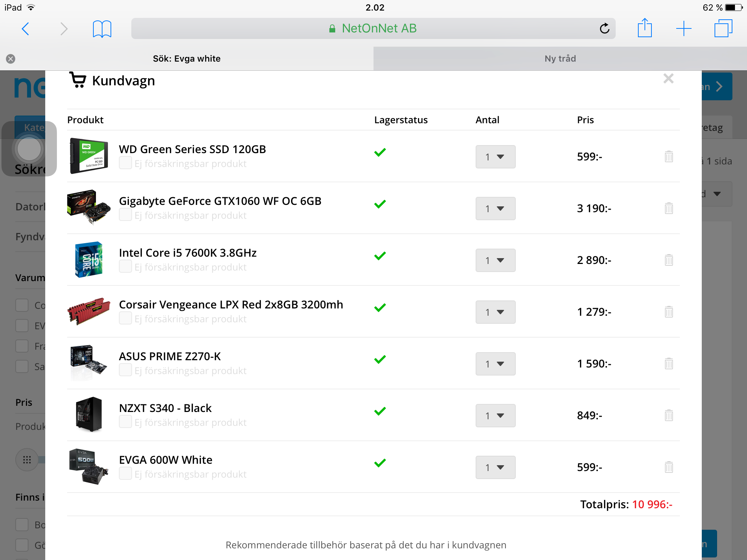Trash the EVGA 600W White item
This screenshot has height=560, width=747.
pyautogui.click(x=669, y=467)
